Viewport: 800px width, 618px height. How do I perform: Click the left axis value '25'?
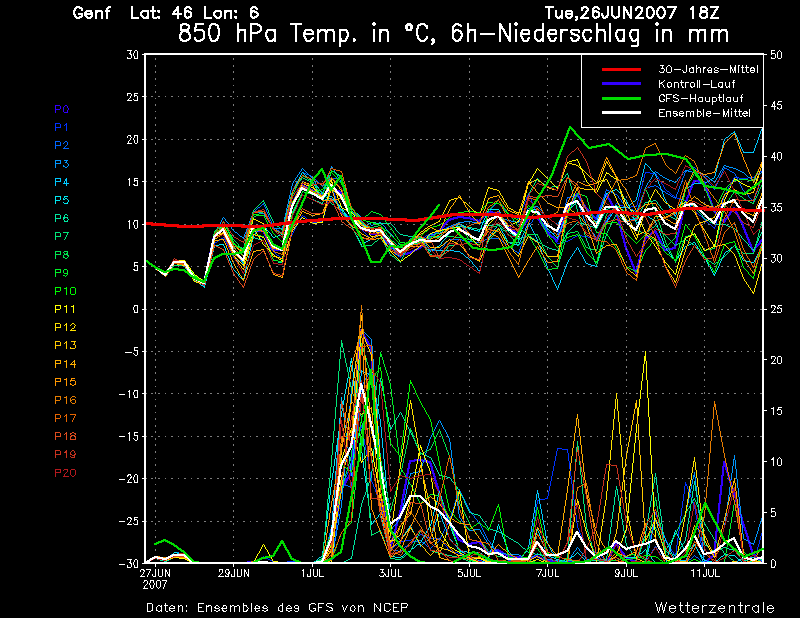[133, 97]
